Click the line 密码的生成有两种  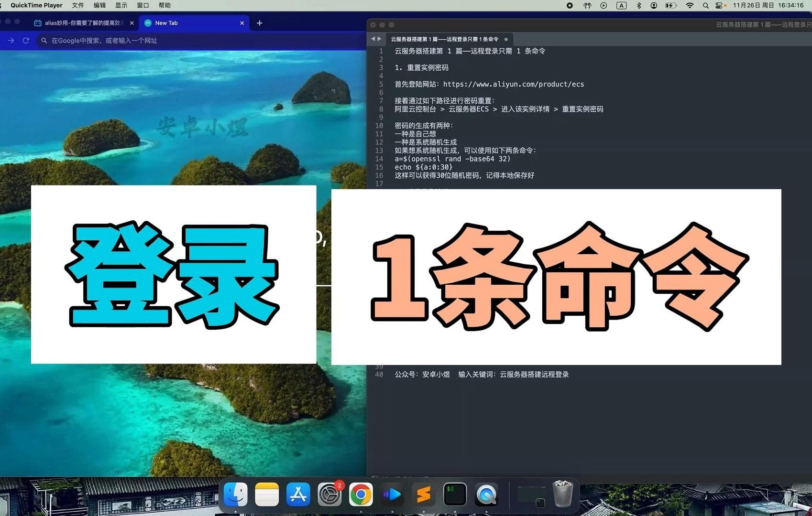pyautogui.click(x=423, y=126)
